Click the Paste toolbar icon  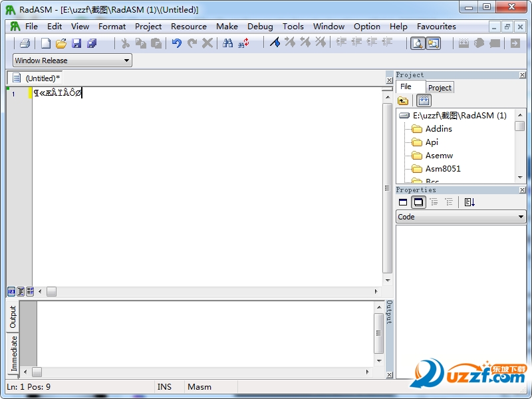pyautogui.click(x=156, y=43)
